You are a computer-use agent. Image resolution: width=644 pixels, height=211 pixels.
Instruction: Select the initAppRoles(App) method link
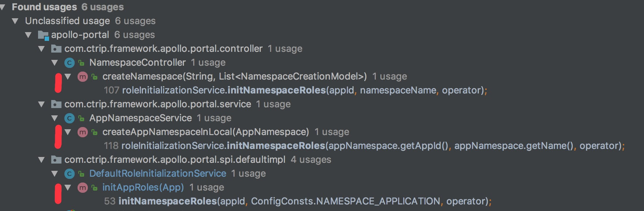(x=143, y=187)
